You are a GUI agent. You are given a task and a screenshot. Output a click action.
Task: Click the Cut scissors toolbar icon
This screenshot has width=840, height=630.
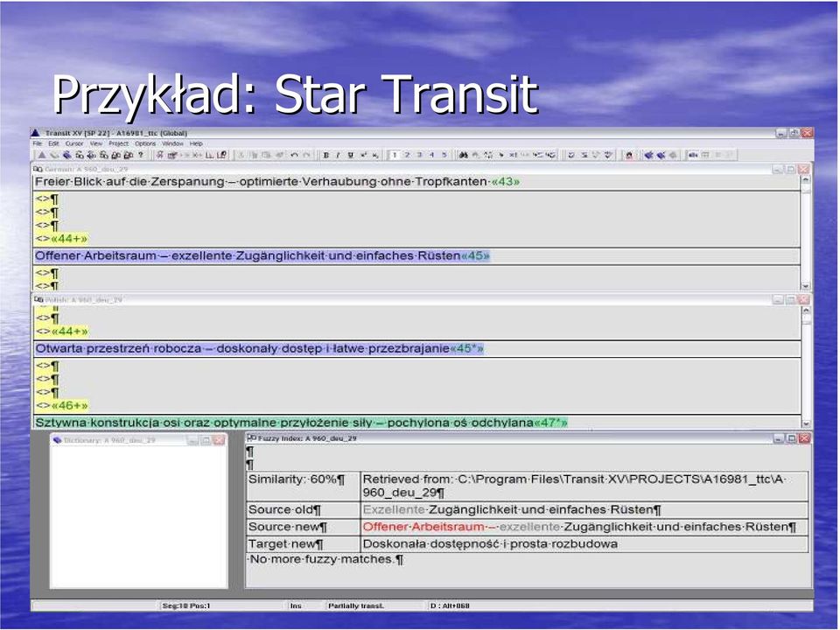(241, 155)
